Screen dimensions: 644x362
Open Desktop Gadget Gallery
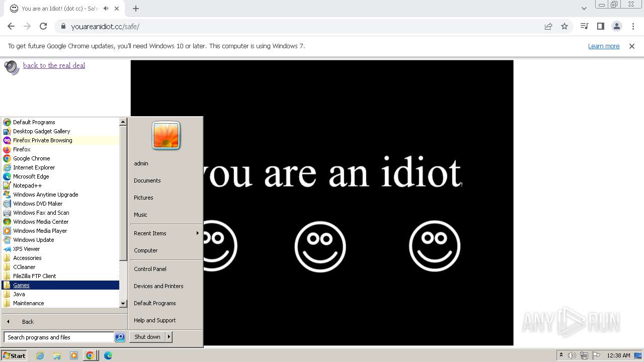pos(60,131)
